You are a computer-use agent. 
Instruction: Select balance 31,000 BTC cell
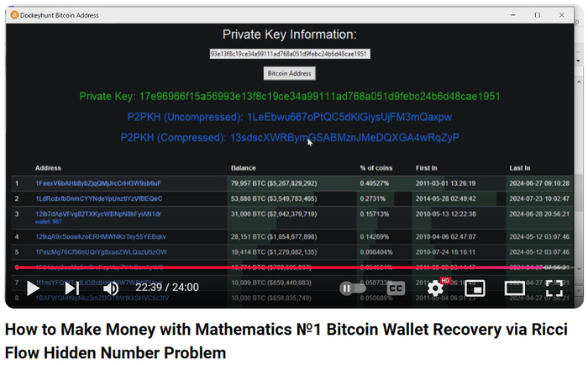[274, 214]
